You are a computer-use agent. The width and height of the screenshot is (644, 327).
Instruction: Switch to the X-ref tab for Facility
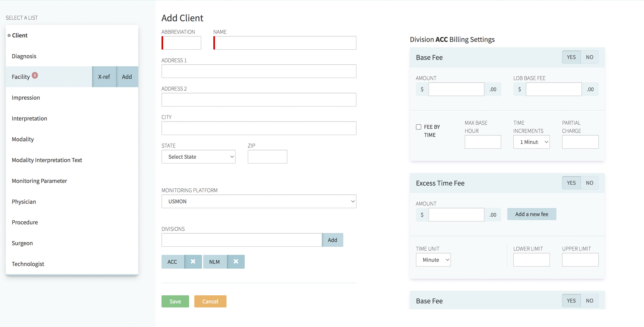[104, 77]
